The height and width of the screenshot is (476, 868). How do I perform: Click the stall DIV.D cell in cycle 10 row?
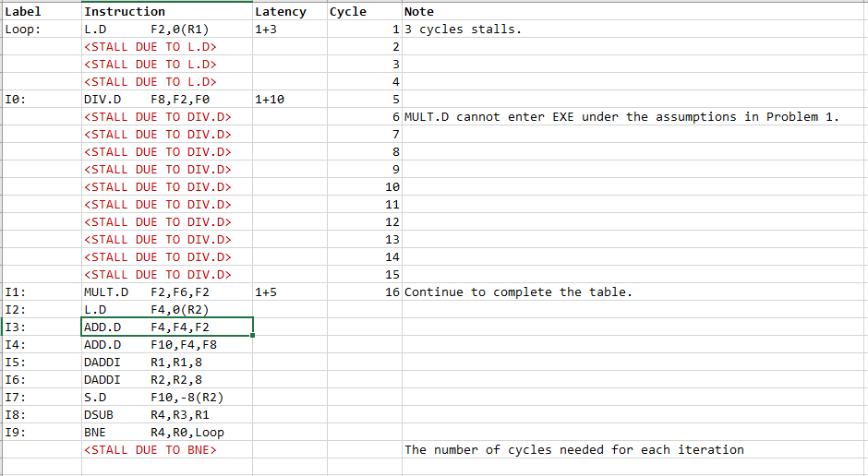[167, 187]
